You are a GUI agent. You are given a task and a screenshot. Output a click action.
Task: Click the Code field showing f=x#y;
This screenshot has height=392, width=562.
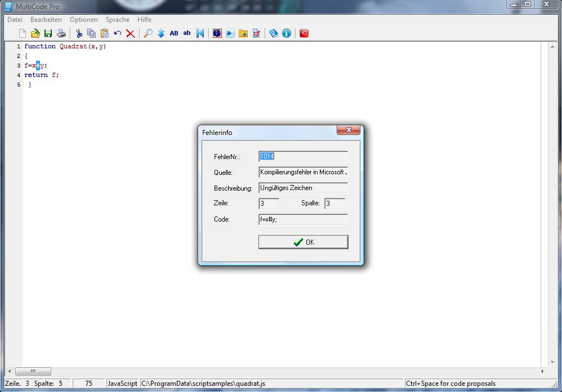[303, 219]
